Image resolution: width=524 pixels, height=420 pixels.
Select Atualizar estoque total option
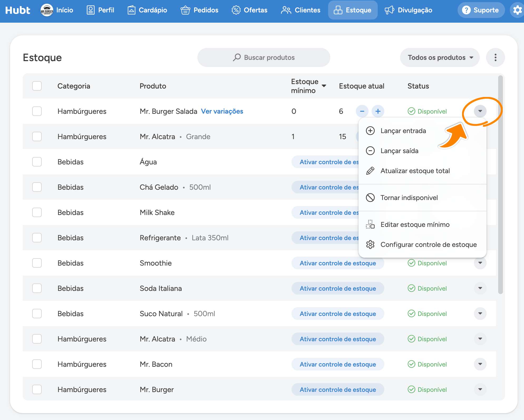[422, 171]
